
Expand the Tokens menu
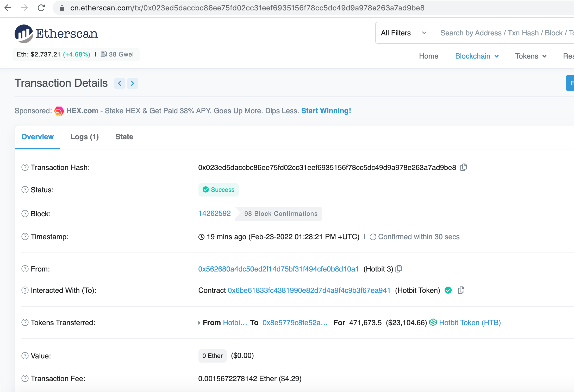point(531,56)
